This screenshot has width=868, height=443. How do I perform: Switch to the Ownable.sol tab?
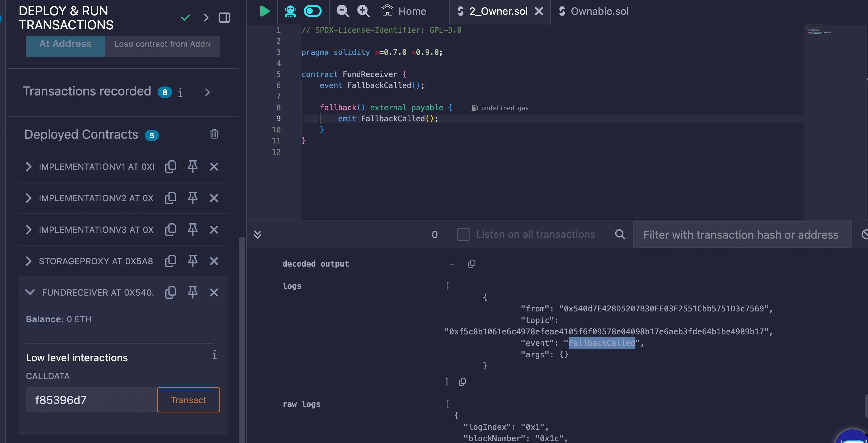click(x=599, y=11)
